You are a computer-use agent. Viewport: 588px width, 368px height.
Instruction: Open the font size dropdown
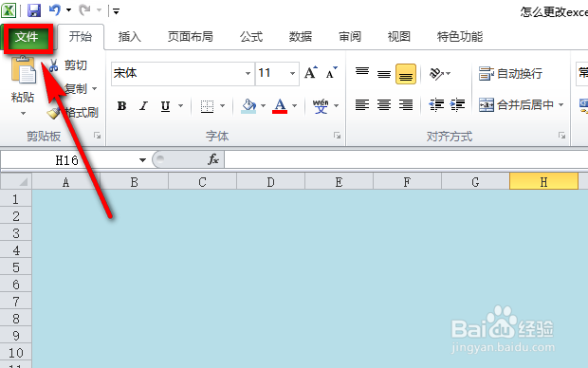click(292, 73)
